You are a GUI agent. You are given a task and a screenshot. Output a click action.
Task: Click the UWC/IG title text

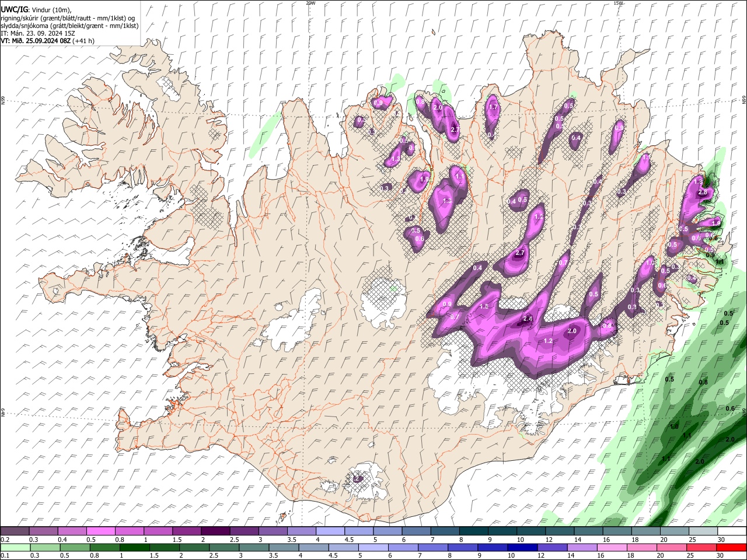point(13,9)
